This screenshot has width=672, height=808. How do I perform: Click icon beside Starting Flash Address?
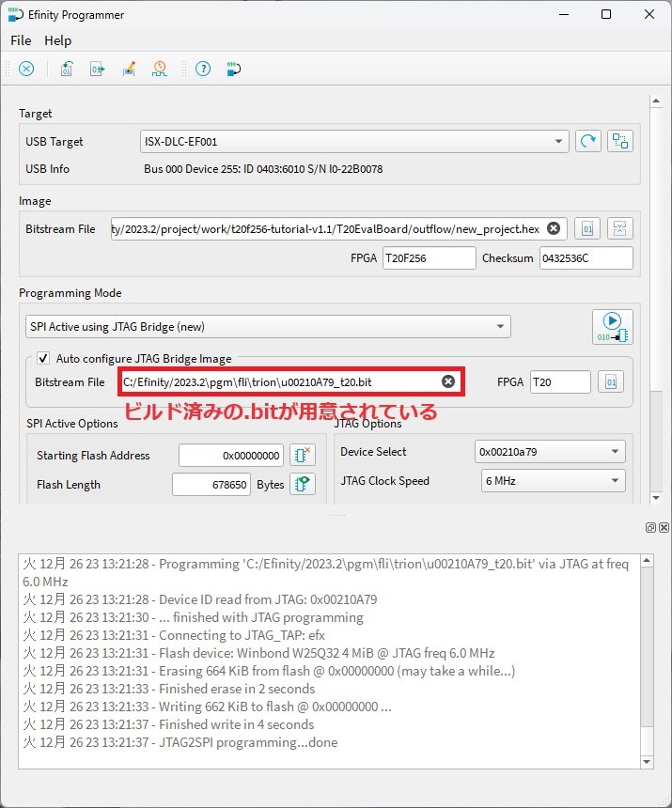[303, 455]
